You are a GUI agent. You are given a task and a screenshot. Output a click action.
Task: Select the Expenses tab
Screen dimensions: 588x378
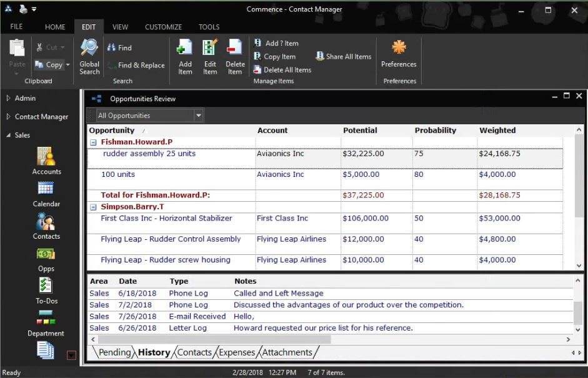(237, 352)
